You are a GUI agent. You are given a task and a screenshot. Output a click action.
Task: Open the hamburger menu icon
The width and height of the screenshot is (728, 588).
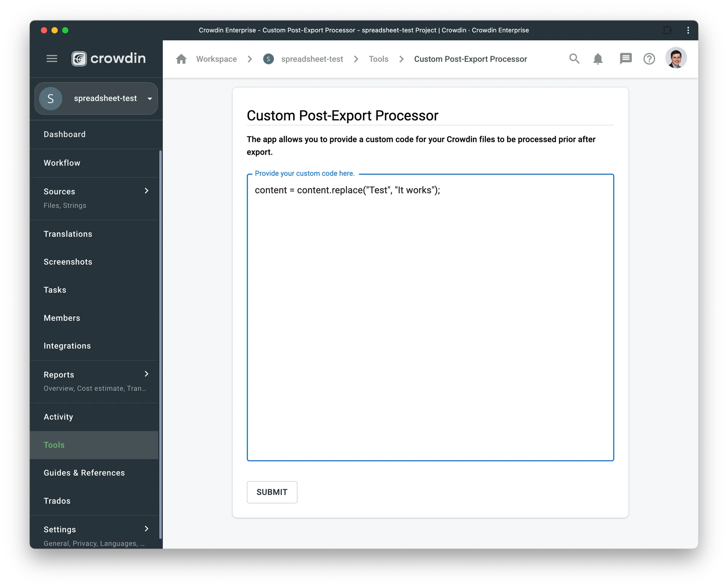(52, 59)
